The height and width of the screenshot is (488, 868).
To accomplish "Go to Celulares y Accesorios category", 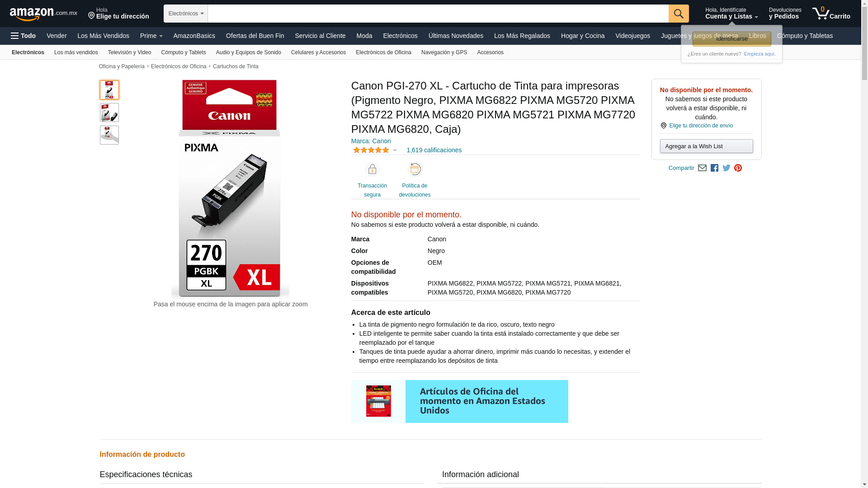I will (x=318, y=52).
